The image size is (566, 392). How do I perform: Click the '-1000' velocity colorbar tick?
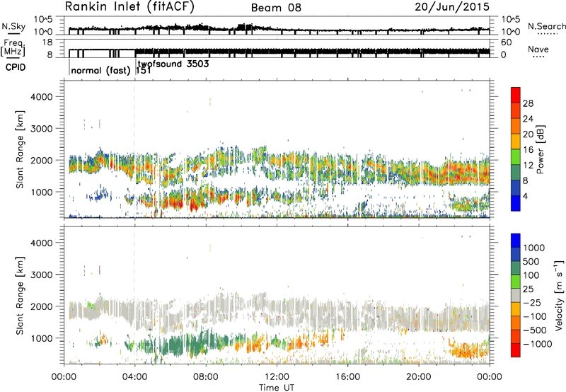click(538, 344)
